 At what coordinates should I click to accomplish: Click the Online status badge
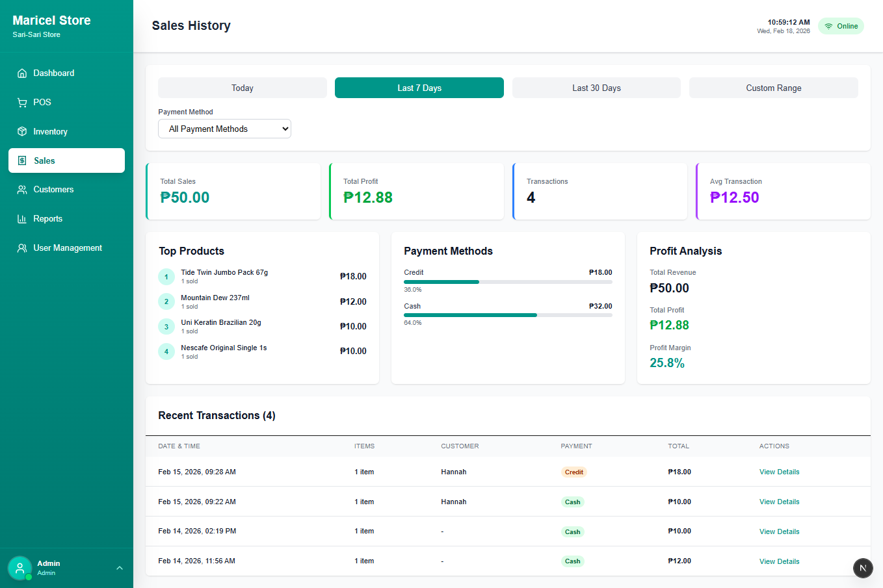point(841,26)
